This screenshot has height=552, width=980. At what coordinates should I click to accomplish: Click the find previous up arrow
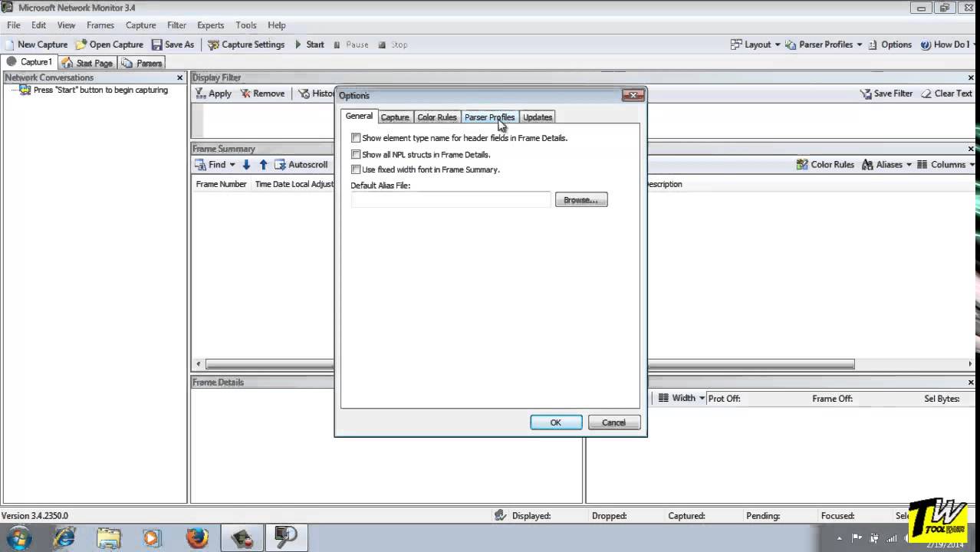(263, 165)
